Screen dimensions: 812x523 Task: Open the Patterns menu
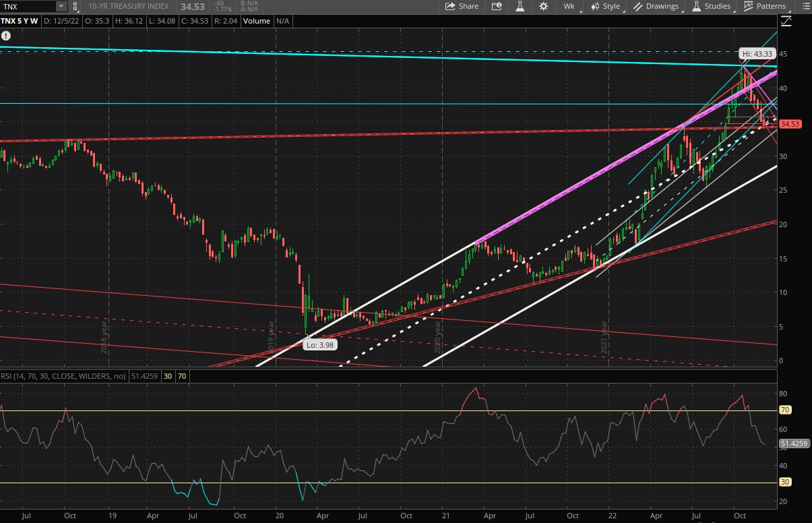tap(766, 6)
